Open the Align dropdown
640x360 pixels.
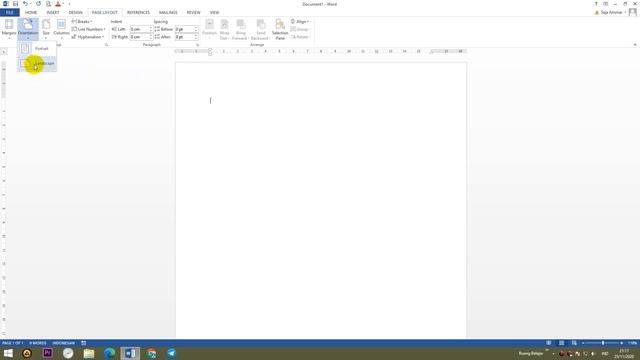[x=300, y=21]
